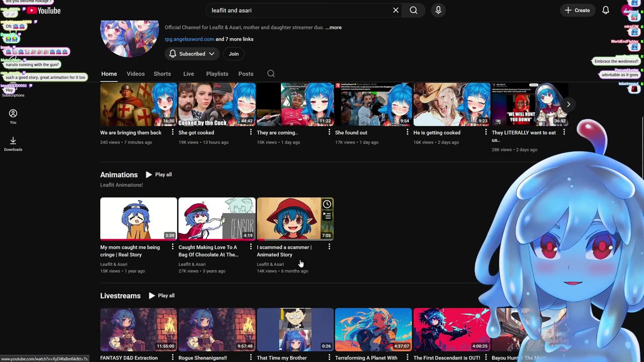Screen dimensions: 644x362
Task: Open the channel avatar image
Action: [x=130, y=39]
